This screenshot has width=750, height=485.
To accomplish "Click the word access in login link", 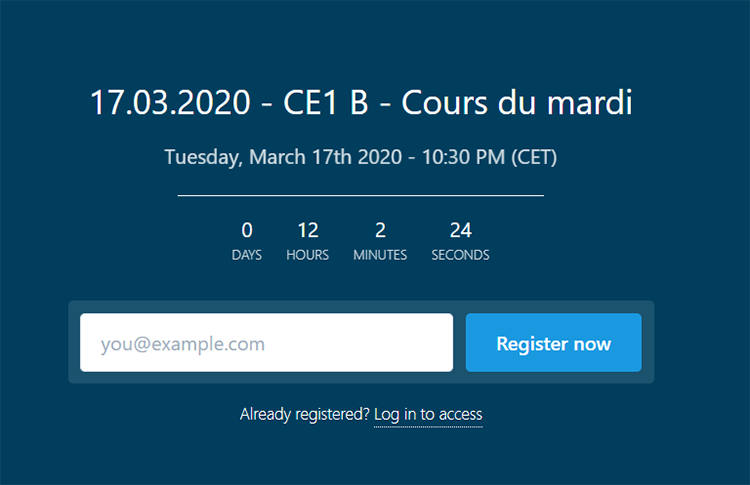I will tap(461, 414).
